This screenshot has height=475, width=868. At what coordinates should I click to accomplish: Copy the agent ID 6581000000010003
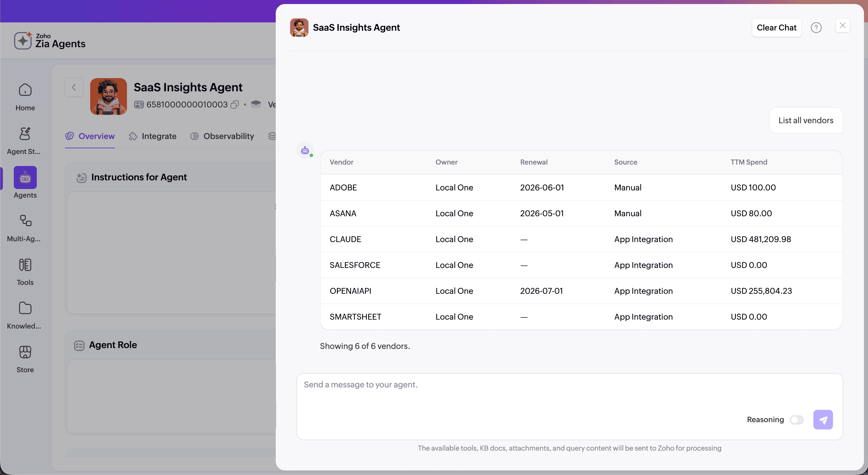tap(235, 105)
